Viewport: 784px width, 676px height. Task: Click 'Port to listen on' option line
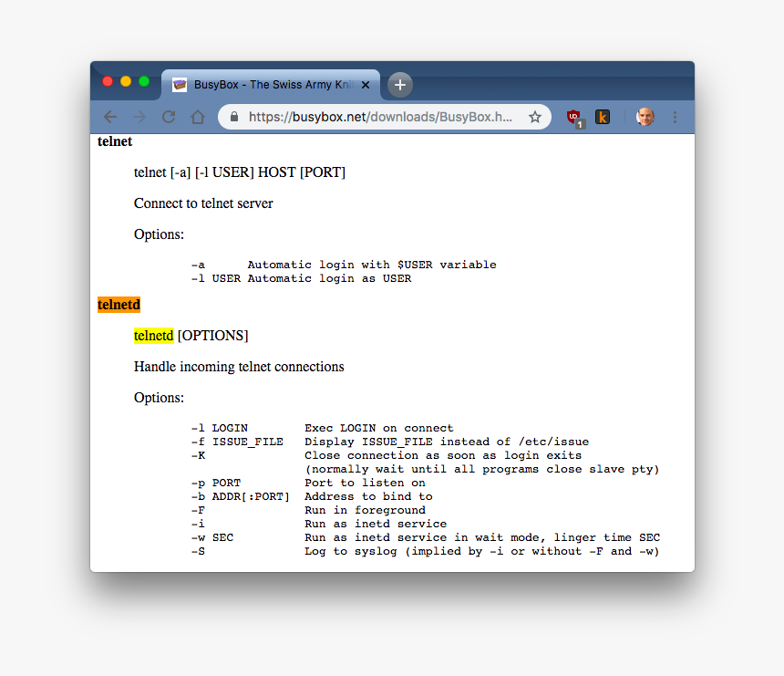pyautogui.click(x=365, y=483)
